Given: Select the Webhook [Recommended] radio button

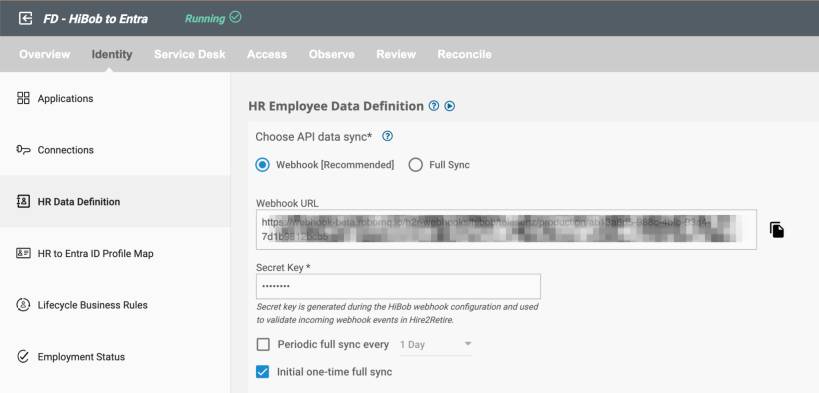Looking at the screenshot, I should (x=263, y=165).
